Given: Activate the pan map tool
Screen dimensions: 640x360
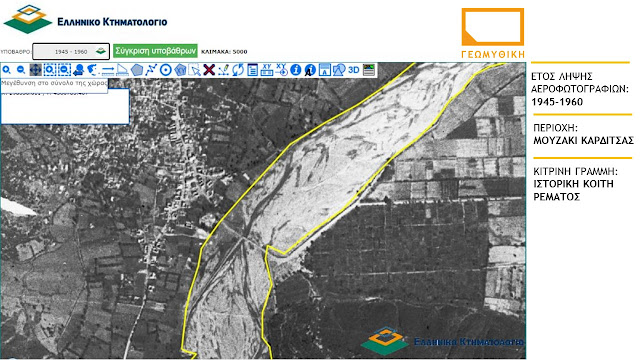Looking at the screenshot, I should (x=36, y=70).
